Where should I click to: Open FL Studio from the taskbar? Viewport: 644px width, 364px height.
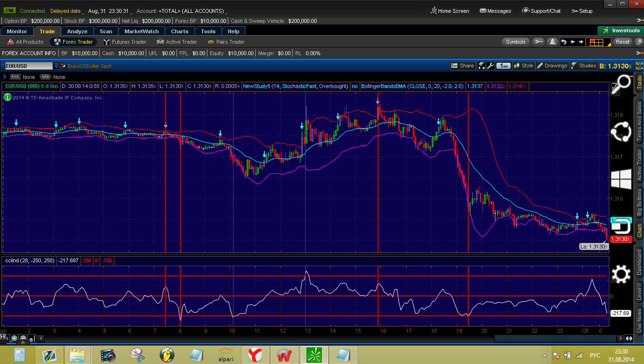[167, 354]
